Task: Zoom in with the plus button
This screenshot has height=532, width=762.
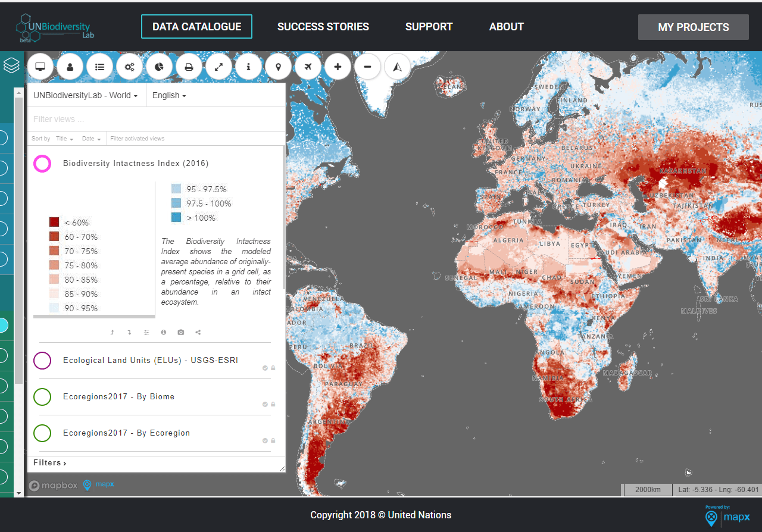Action: point(338,67)
